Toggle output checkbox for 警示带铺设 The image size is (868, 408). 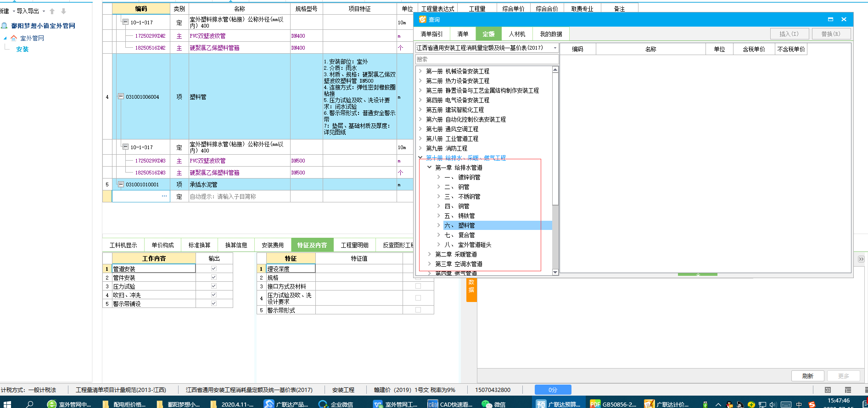(x=214, y=303)
